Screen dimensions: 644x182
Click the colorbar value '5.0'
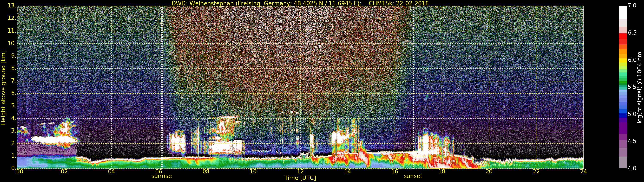click(632, 114)
